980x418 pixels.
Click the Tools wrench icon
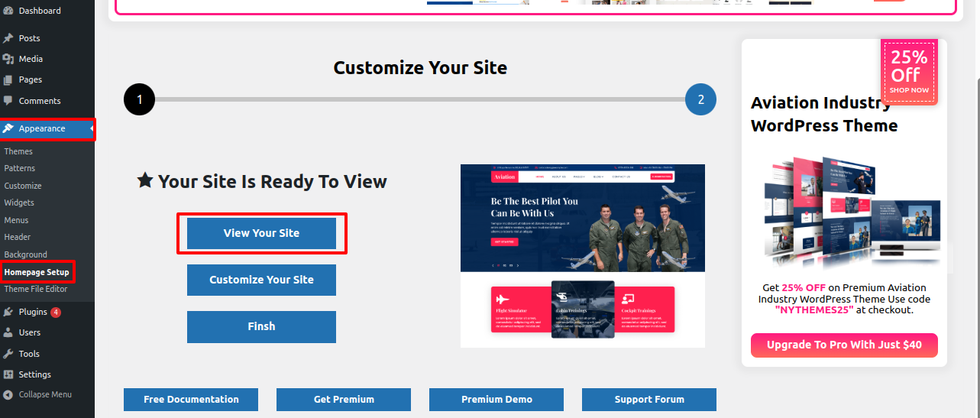pos(8,354)
